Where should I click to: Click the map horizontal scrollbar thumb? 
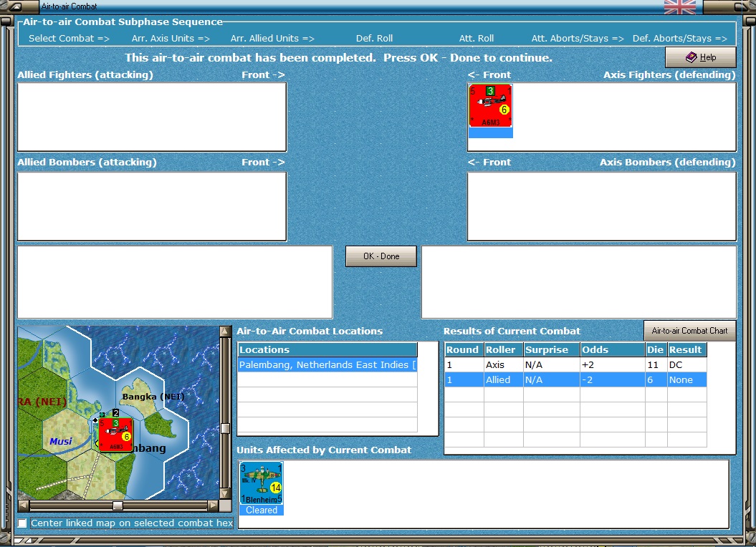coord(118,505)
